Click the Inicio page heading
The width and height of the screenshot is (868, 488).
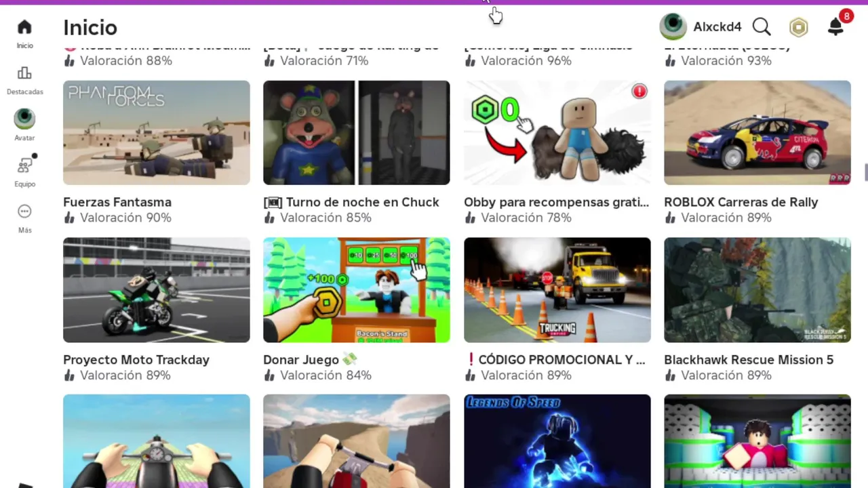point(90,27)
